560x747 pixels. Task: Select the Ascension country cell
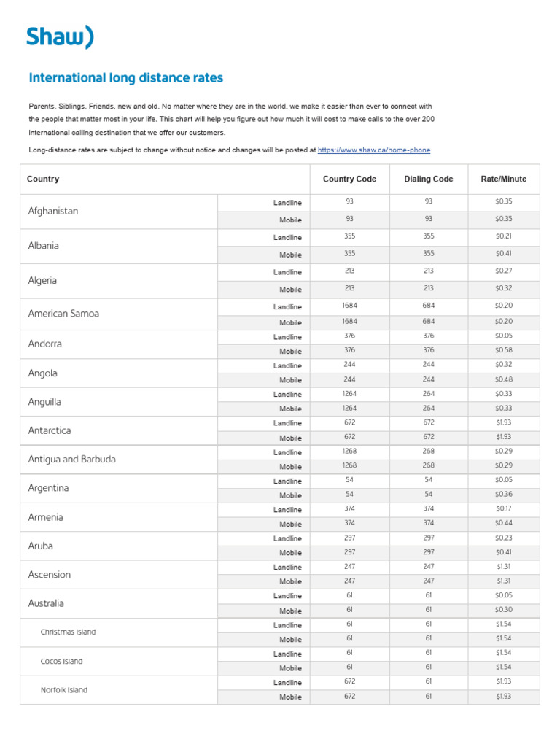point(50,575)
